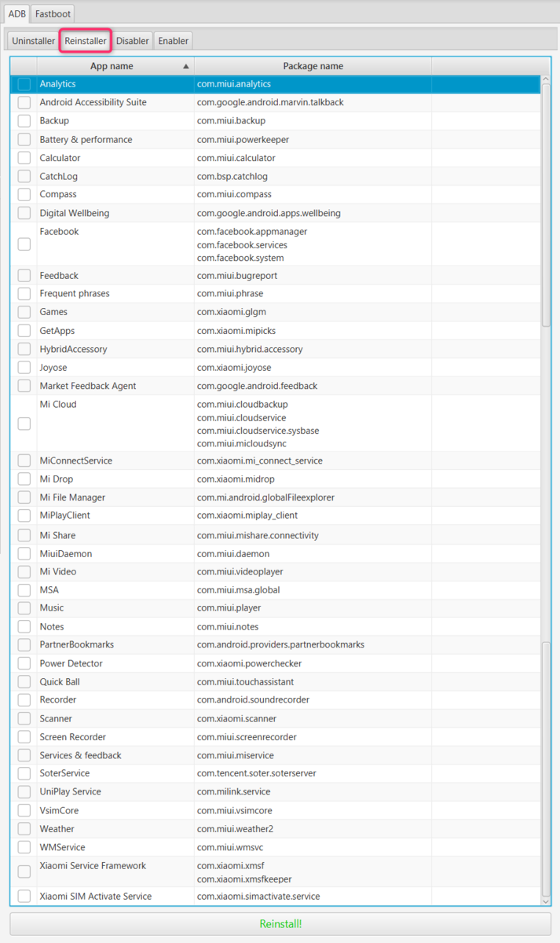The image size is (560, 943).
Task: Click the Notes app name
Action: tap(52, 626)
